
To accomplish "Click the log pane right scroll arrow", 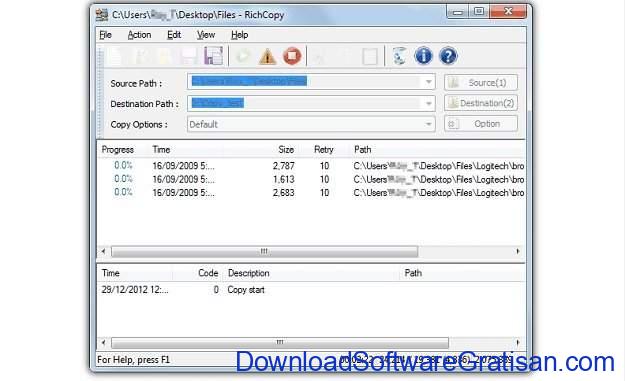I will coord(518,342).
